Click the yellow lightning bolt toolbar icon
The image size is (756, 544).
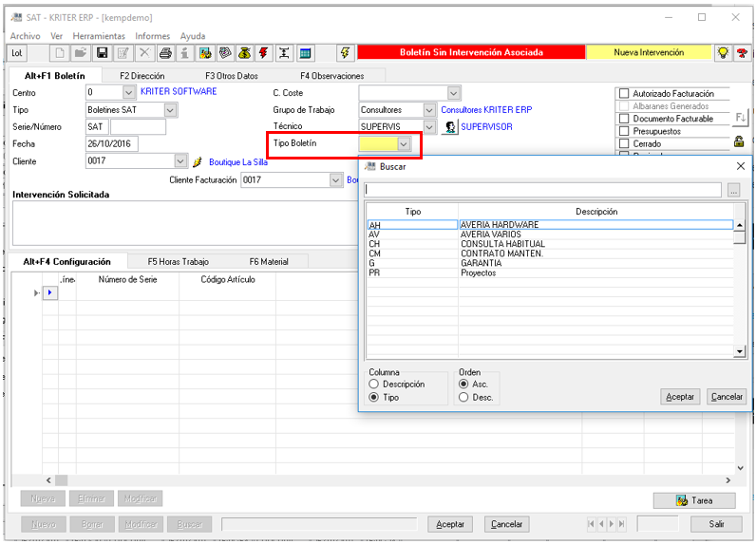345,53
